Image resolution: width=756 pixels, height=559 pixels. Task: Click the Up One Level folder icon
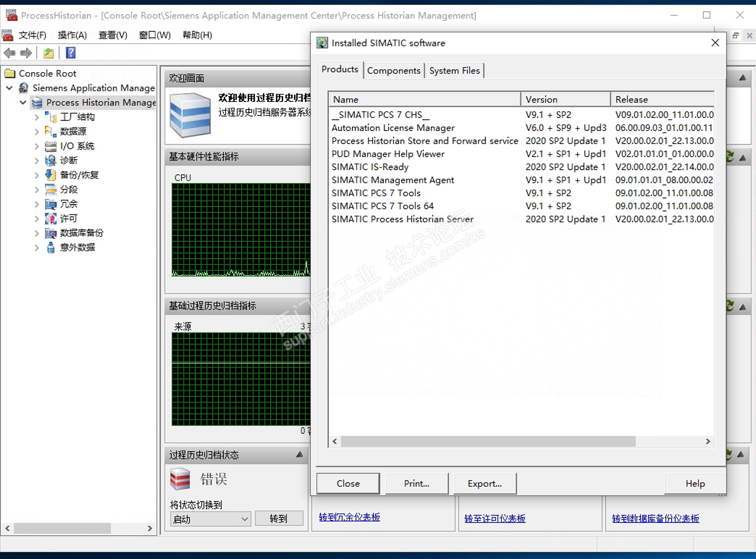click(49, 53)
